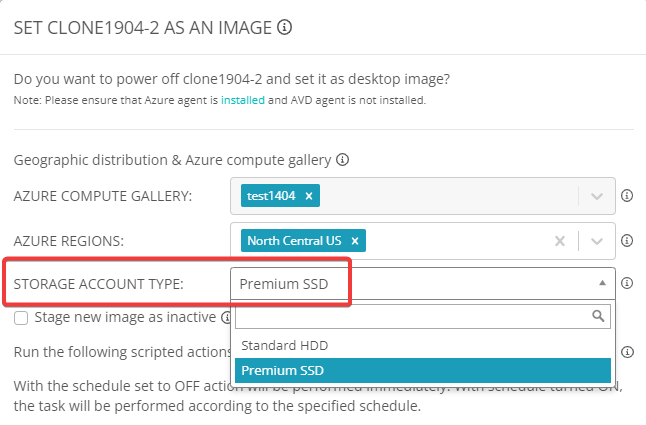Image resolution: width=646 pixels, height=425 pixels.
Task: Click info icon next to Geographic distribution heading
Action: click(342, 159)
